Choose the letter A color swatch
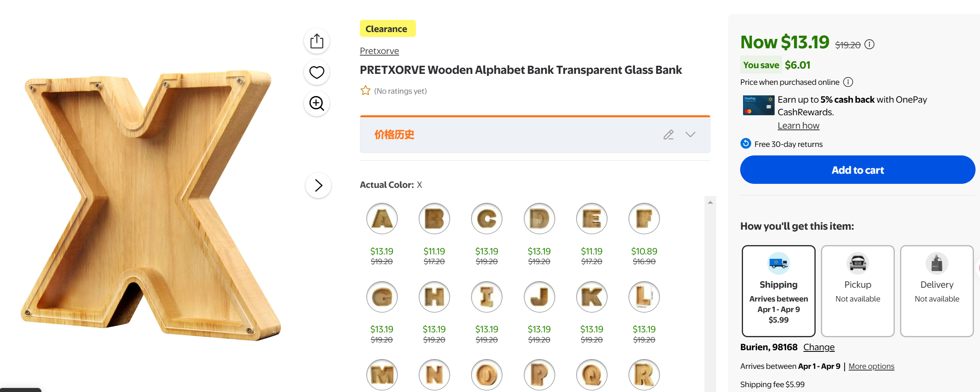This screenshot has height=392, width=980. pos(382,219)
